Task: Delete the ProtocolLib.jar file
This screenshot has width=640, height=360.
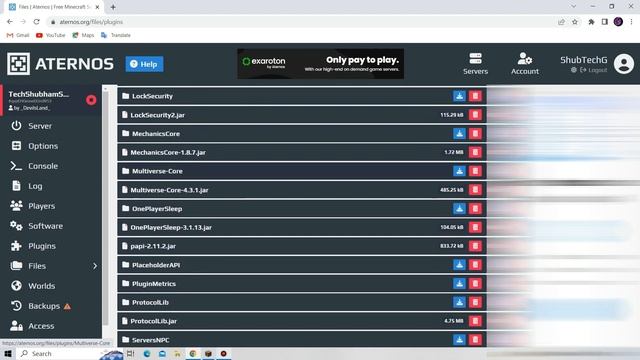Action: [475, 321]
